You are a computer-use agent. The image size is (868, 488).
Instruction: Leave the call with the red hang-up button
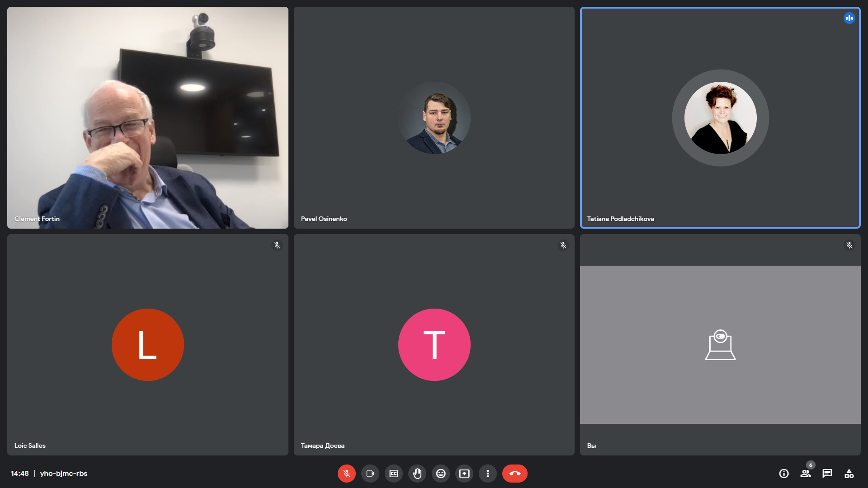click(x=515, y=474)
